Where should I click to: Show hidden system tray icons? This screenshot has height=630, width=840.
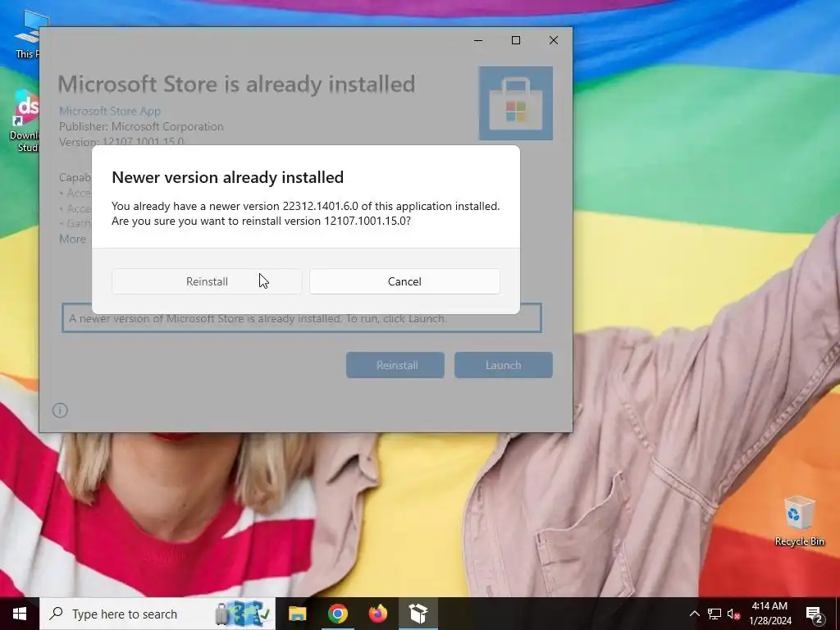[694, 614]
